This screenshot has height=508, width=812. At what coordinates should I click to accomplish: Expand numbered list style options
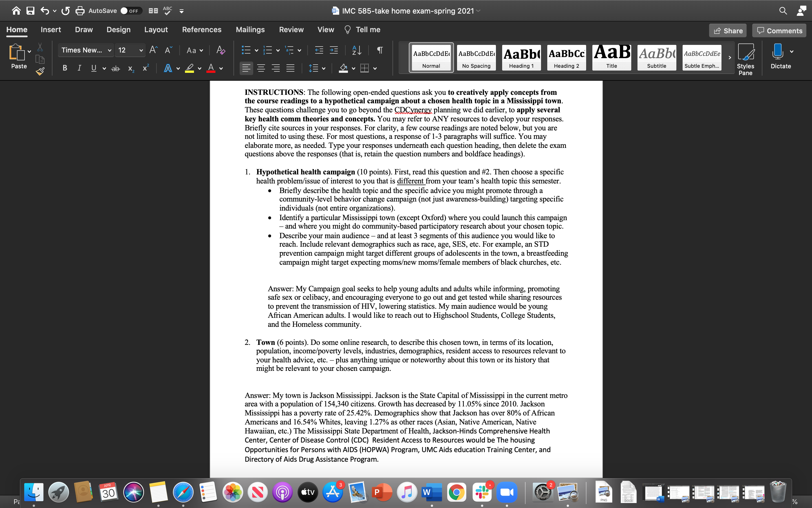pos(278,51)
